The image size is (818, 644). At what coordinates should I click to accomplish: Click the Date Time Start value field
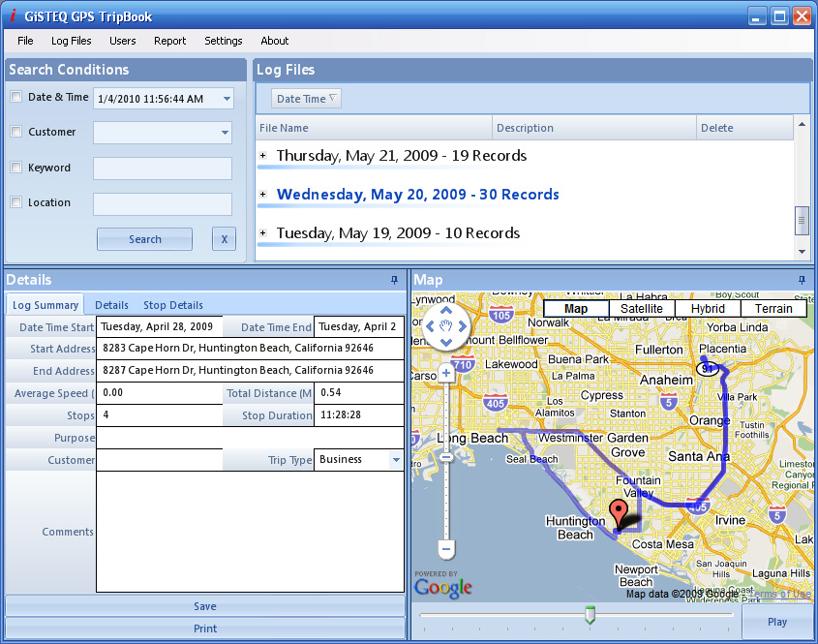(x=159, y=326)
